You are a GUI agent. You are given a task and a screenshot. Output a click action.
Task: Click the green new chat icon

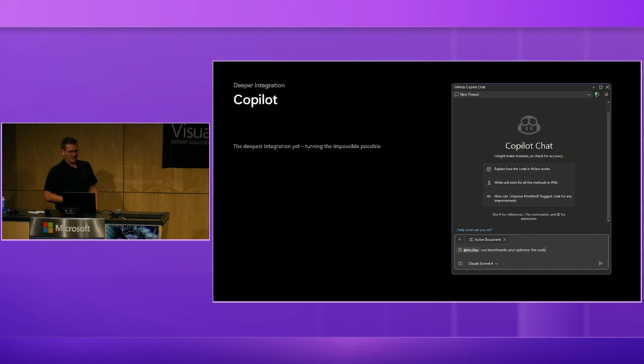pos(597,94)
